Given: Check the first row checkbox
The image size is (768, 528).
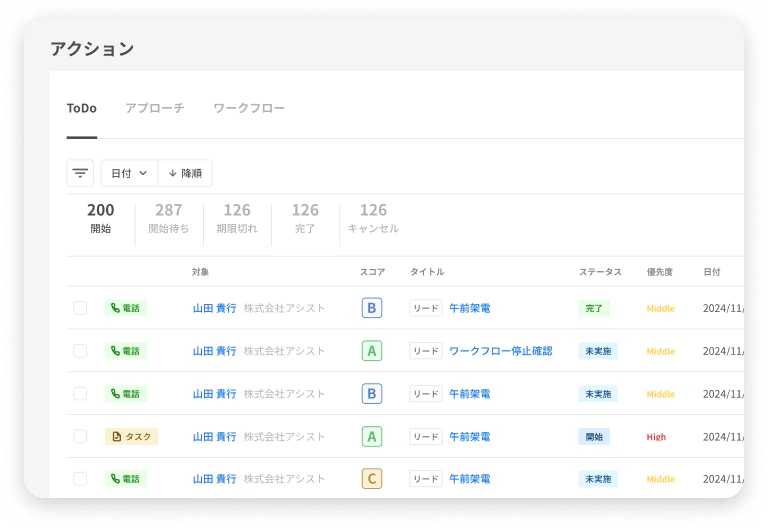Looking at the screenshot, I should 80,308.
